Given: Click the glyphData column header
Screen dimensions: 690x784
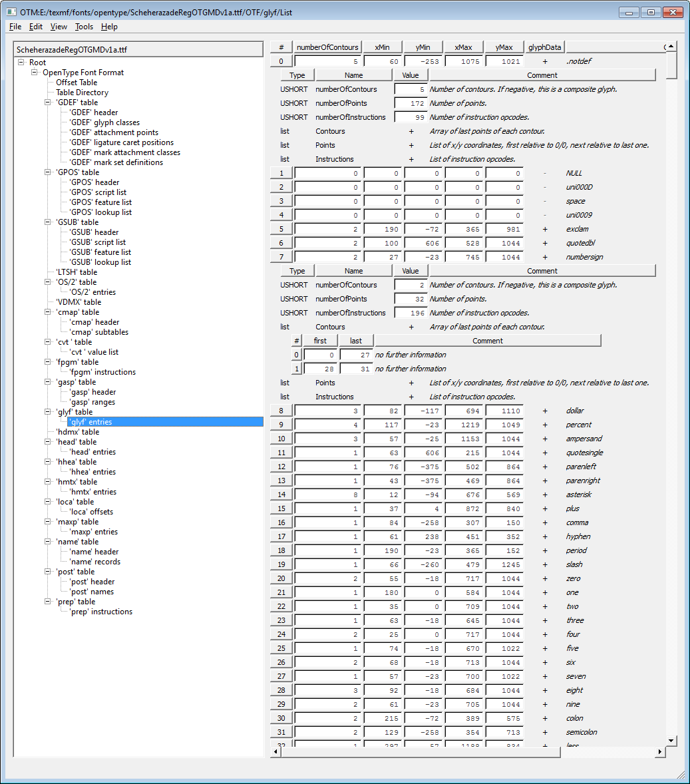Looking at the screenshot, I should (544, 47).
